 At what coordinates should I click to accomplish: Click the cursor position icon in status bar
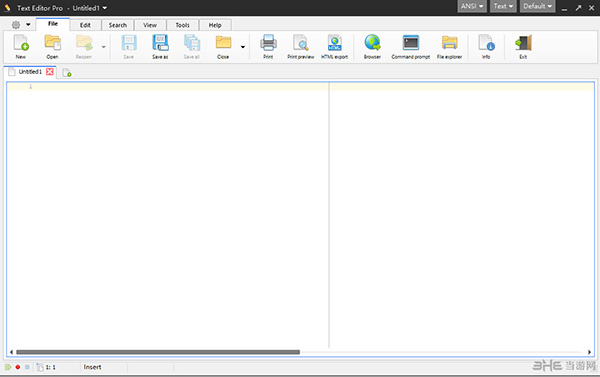click(40, 367)
